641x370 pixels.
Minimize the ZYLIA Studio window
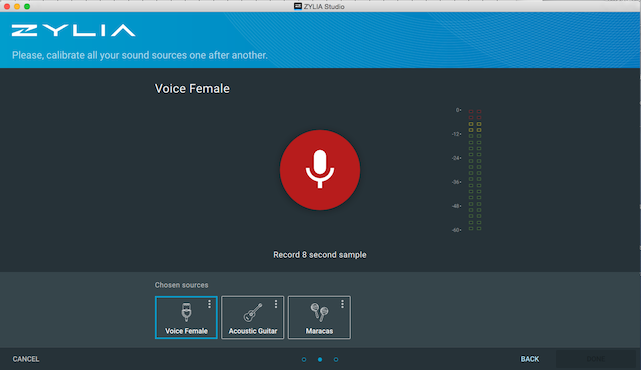(x=17, y=7)
